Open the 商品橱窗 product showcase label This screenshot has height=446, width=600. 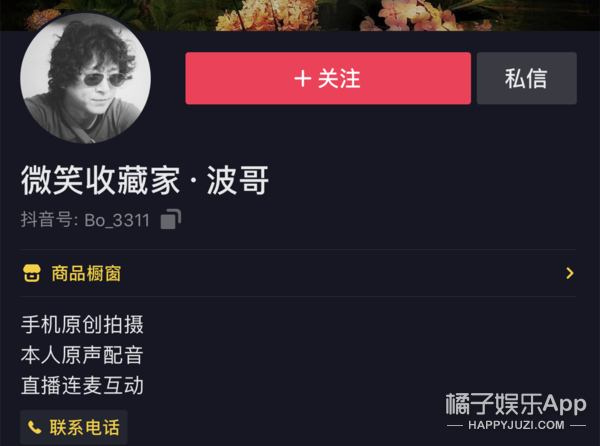click(86, 273)
